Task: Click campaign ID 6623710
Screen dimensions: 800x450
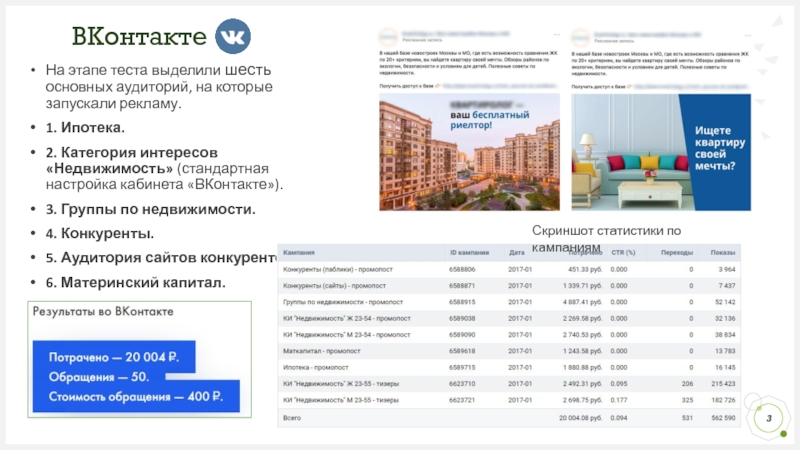Action: tap(462, 384)
